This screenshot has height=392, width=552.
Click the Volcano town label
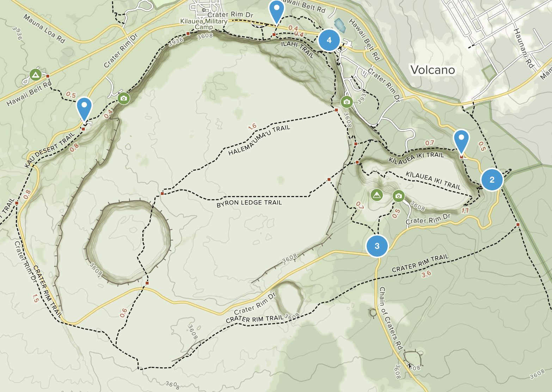tap(433, 70)
